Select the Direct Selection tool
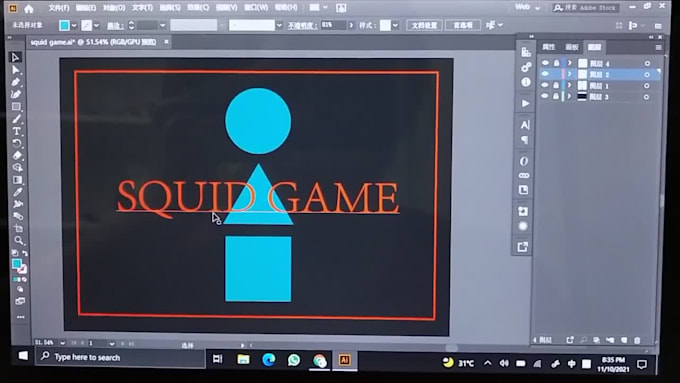The height and width of the screenshot is (383, 680). [x=16, y=70]
